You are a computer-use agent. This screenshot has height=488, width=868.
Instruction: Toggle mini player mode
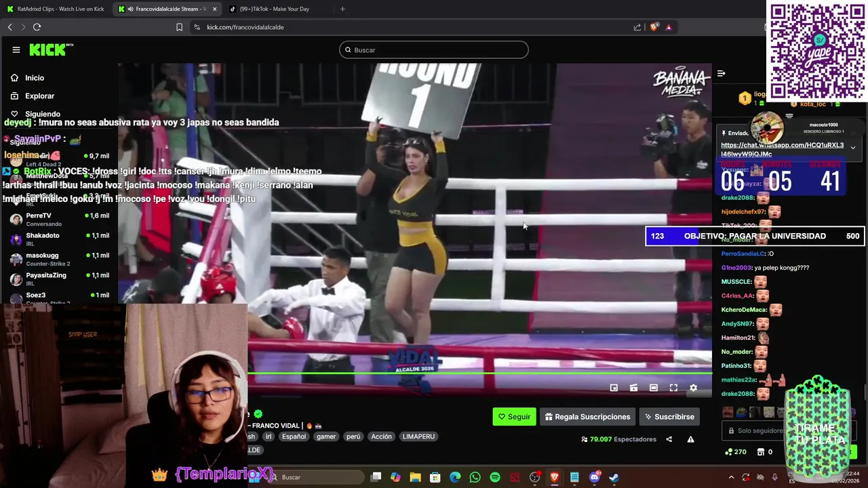coord(614,388)
